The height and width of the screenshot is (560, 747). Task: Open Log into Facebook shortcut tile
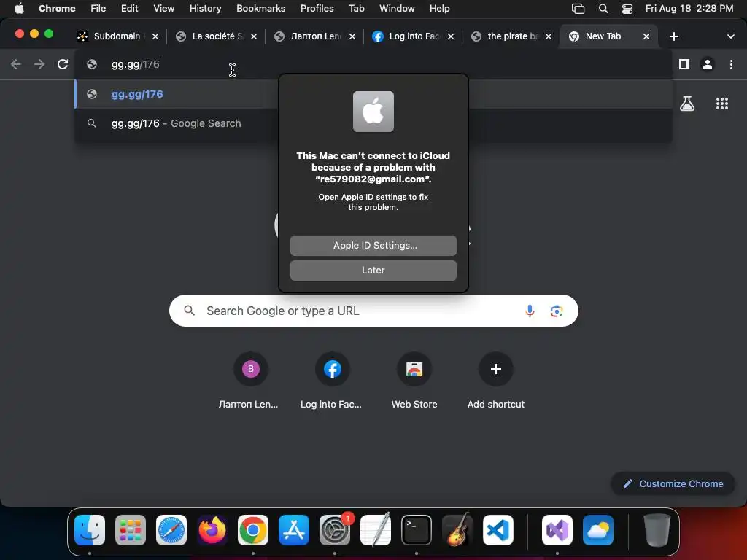332,381
